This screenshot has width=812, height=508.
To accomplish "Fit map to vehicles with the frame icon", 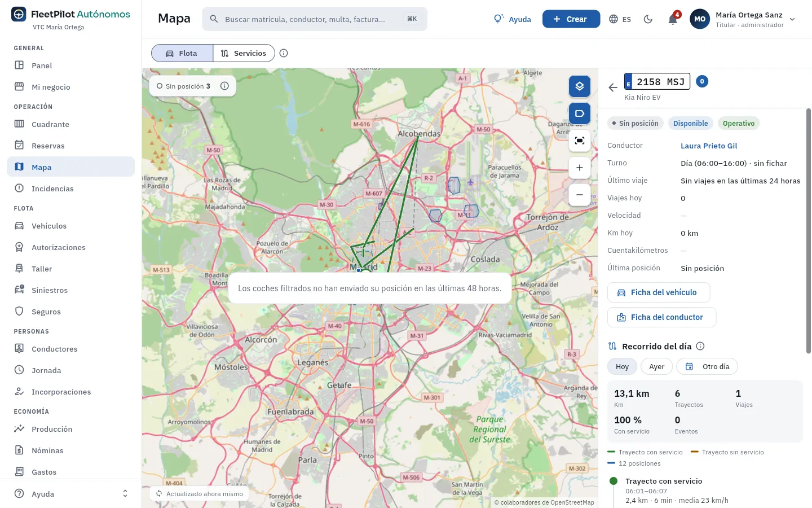I will tap(580, 141).
